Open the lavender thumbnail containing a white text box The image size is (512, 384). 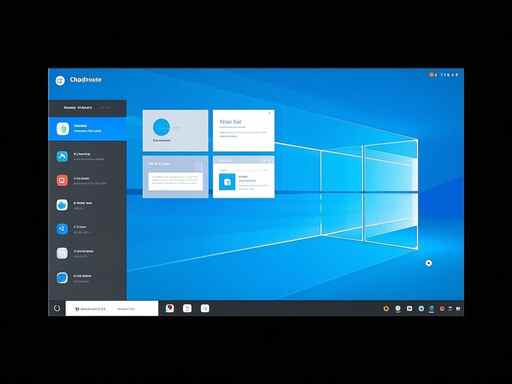pos(175,177)
